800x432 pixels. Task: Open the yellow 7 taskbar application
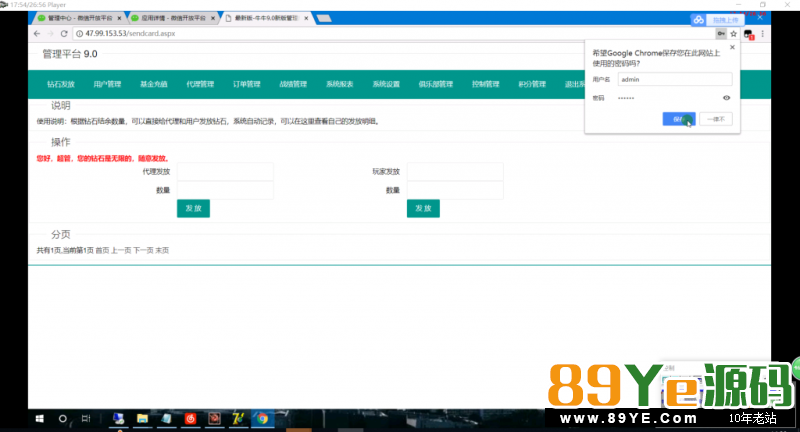tap(238, 419)
